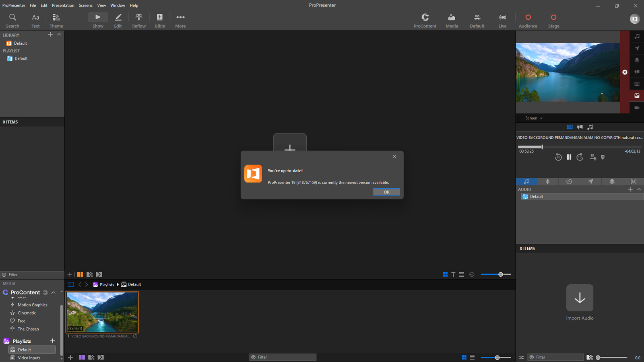This screenshot has height=362, width=644.
Task: Go back in media bin navigation
Action: point(80,284)
